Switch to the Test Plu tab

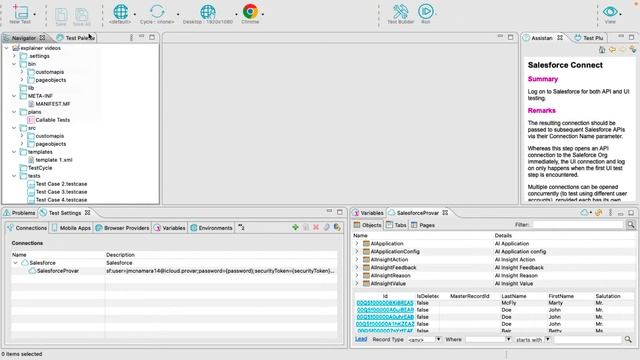coord(589,38)
